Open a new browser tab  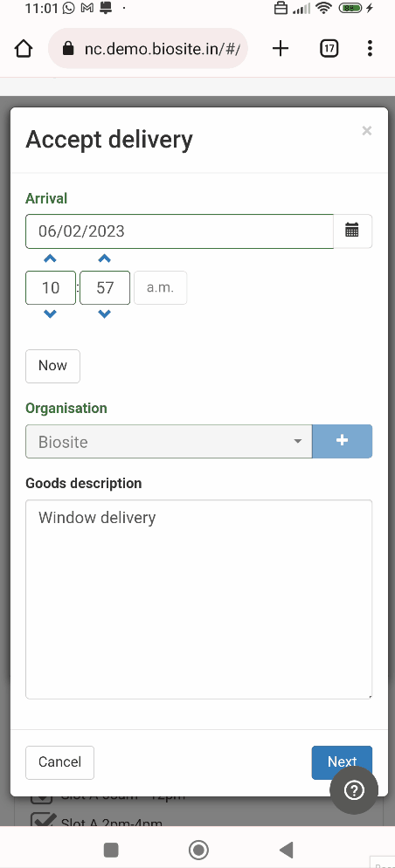click(281, 49)
